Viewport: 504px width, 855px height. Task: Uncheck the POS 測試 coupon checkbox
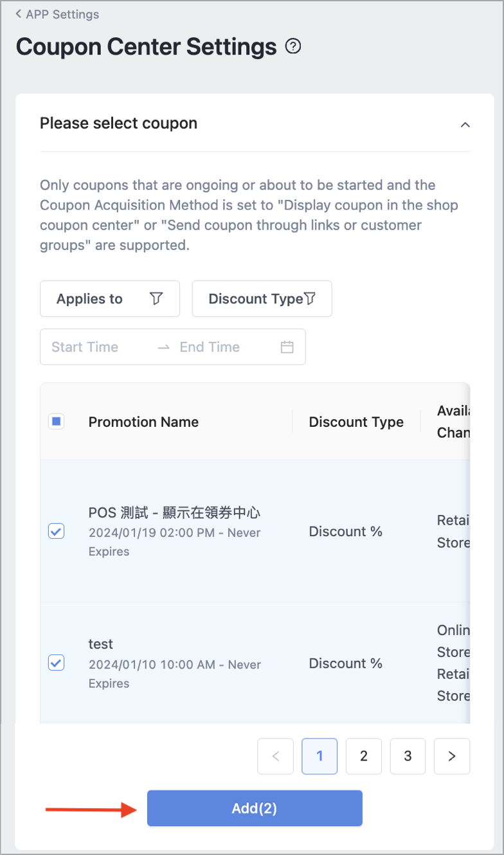tap(57, 531)
